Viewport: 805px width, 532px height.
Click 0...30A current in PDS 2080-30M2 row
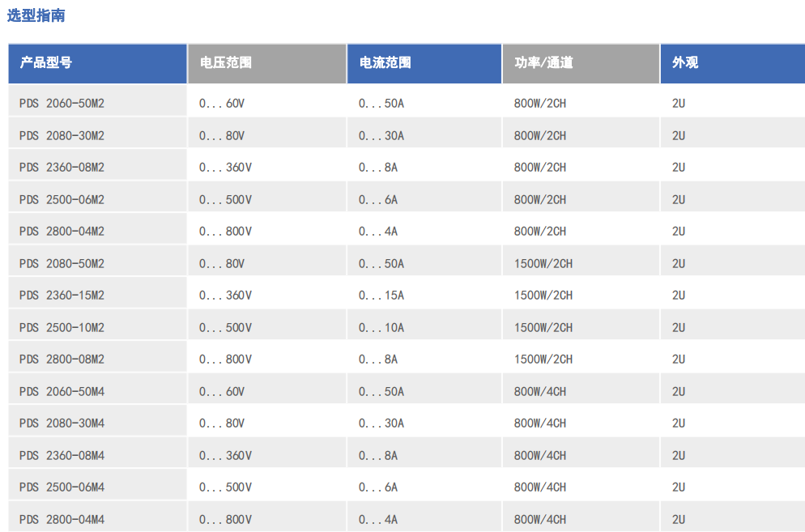[x=381, y=135]
